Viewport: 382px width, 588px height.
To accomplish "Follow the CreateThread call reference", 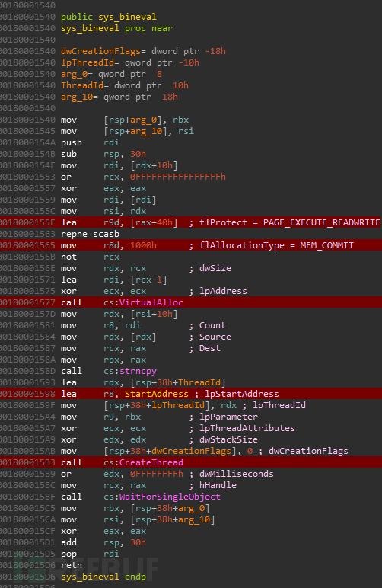I will [x=151, y=462].
